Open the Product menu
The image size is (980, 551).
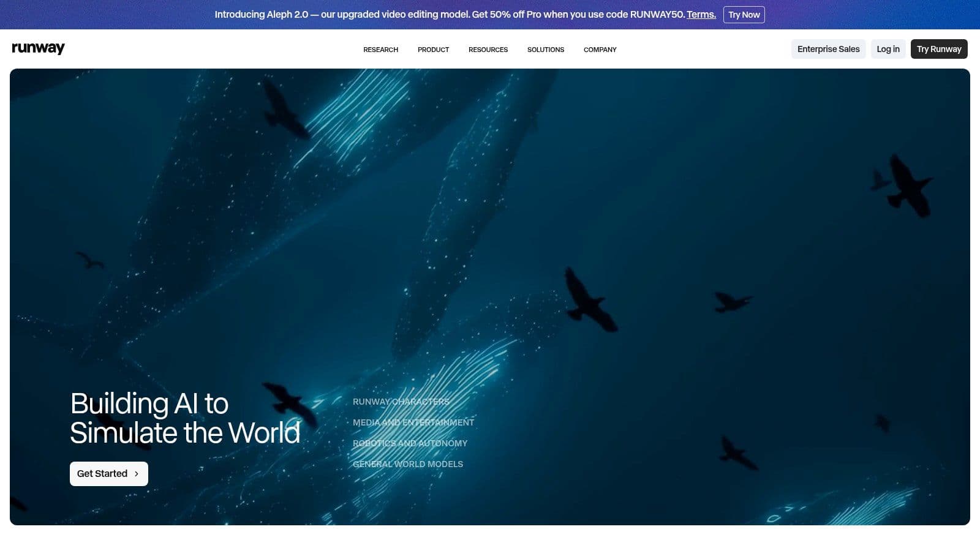(433, 50)
